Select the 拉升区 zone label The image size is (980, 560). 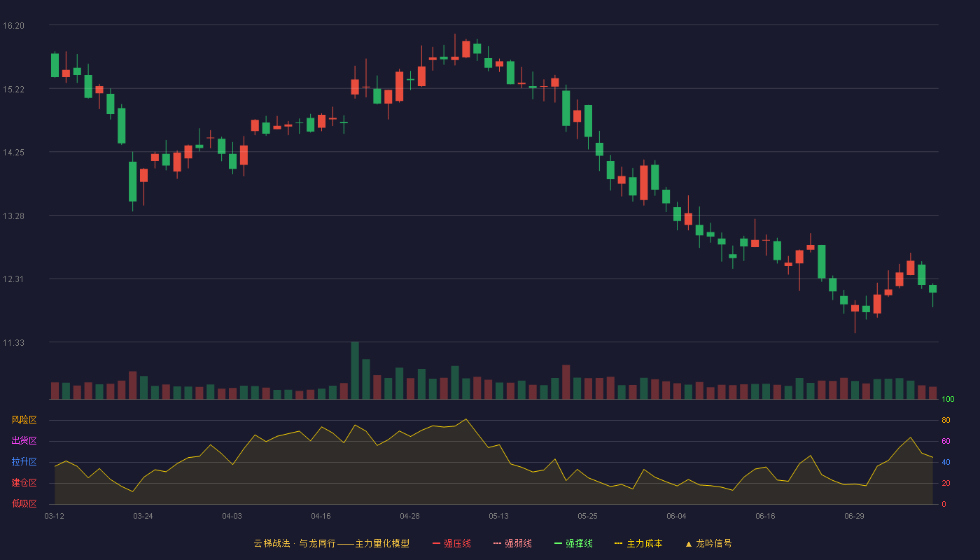click(24, 462)
